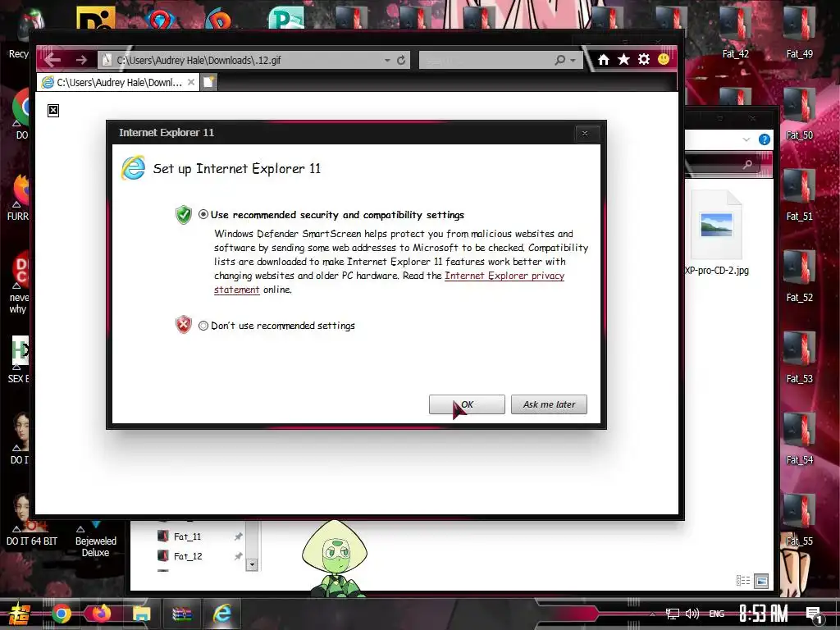This screenshot has width=840, height=630.
Task: Close the Internet Explorer 11 setup dialog
Action: click(584, 134)
